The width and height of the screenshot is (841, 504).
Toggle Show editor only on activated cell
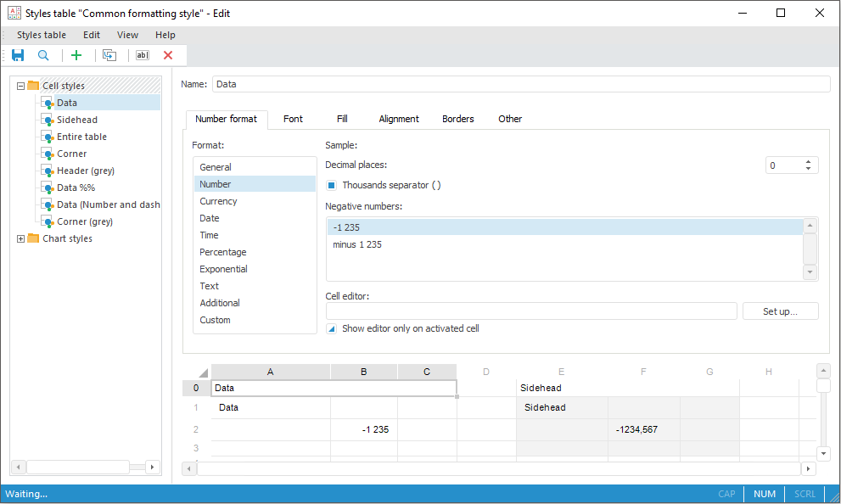click(332, 328)
